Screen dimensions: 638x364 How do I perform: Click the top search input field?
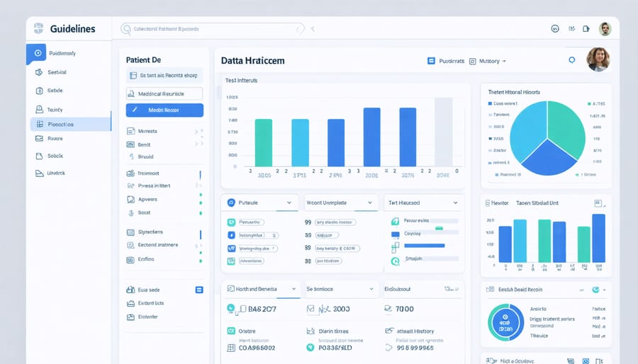click(x=213, y=29)
